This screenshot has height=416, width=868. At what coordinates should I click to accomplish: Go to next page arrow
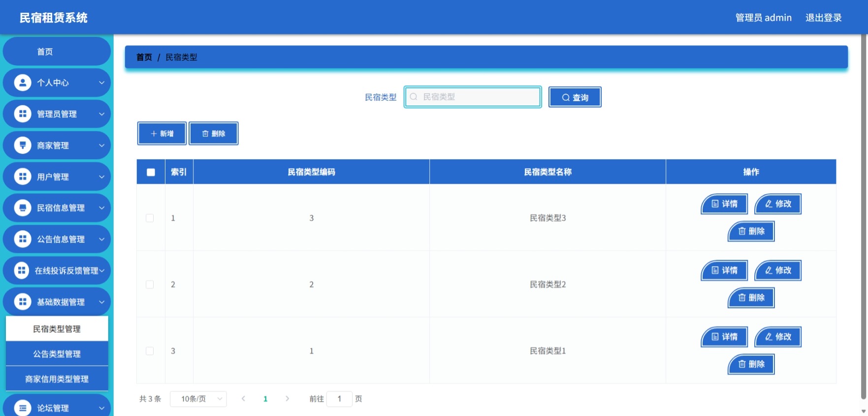click(287, 399)
